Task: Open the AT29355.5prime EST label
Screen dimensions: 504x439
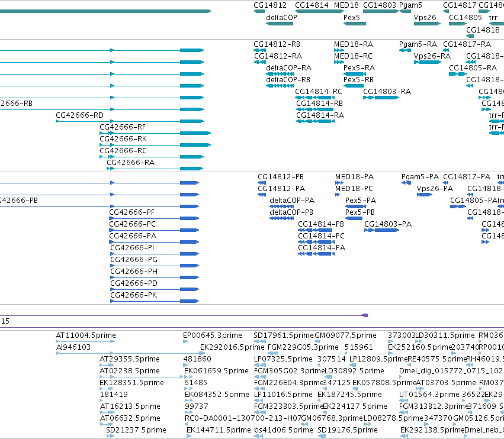Action: point(130,359)
